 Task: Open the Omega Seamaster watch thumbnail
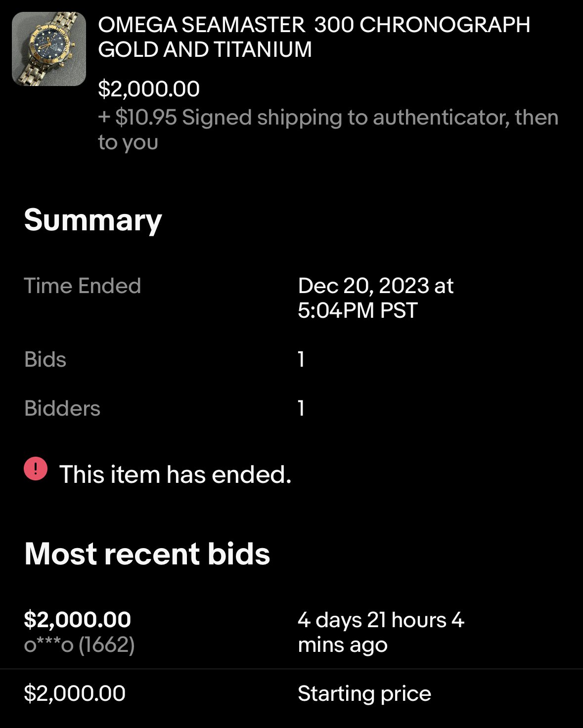(49, 49)
